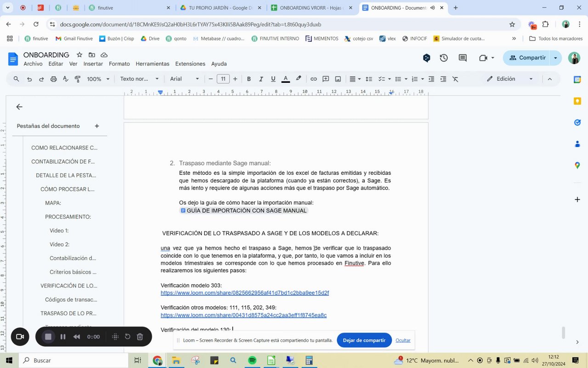Collapse the toolbar with the chevron up
The width and height of the screenshot is (588, 368).
tap(549, 79)
